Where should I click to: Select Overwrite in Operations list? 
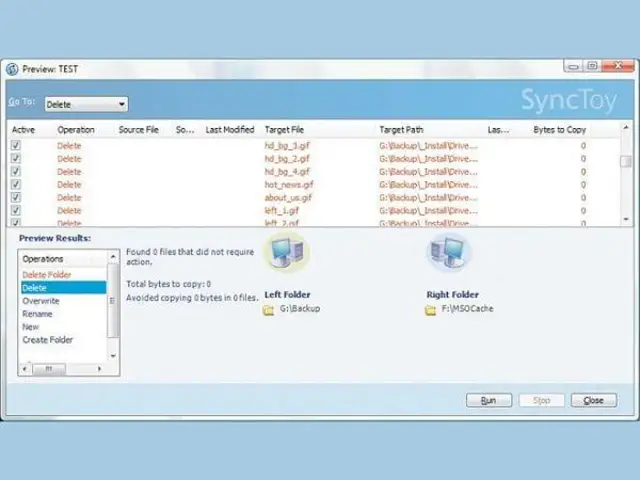[x=41, y=301]
